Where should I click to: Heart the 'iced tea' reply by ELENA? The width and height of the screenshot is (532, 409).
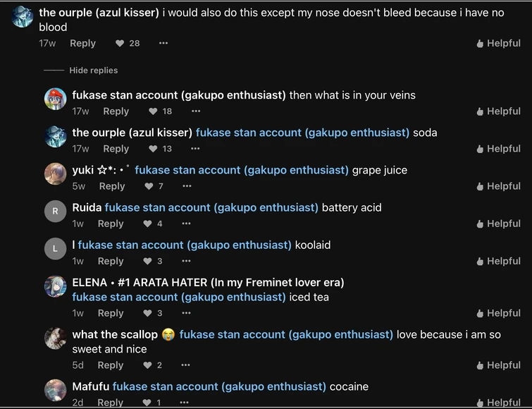click(147, 313)
